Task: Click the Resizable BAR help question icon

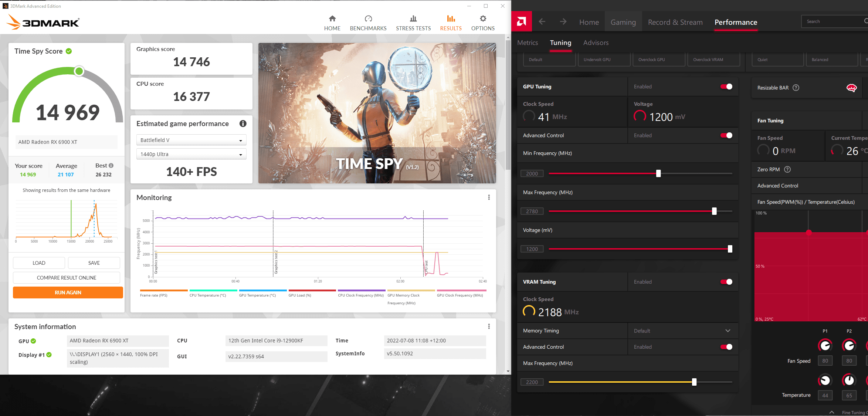Action: tap(796, 88)
